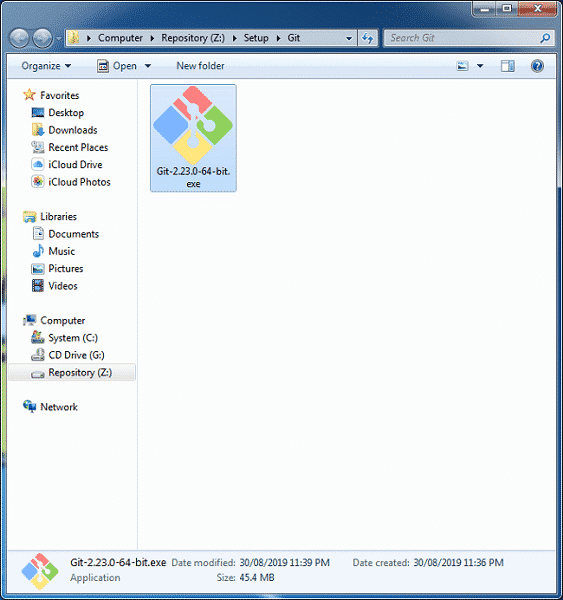Image resolution: width=563 pixels, height=600 pixels.
Task: Click the blue Help question mark icon
Action: [537, 66]
